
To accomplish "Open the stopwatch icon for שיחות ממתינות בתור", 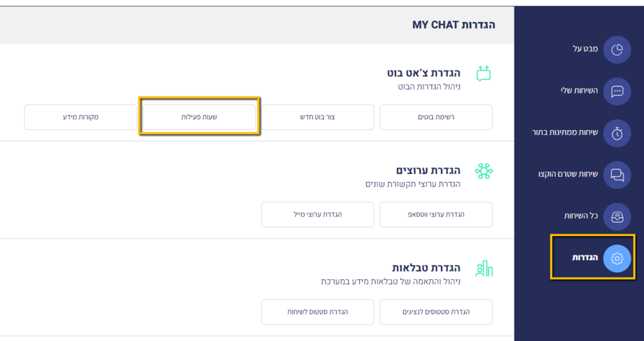I will [617, 133].
